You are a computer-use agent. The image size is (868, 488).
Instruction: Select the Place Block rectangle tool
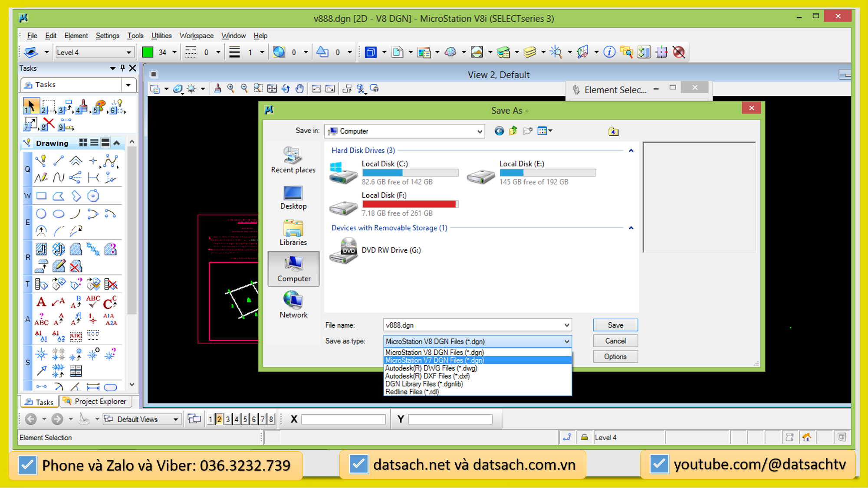click(41, 196)
